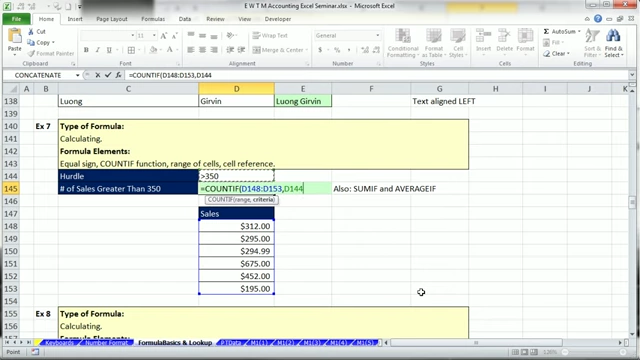Screen dimensions: 640x360
Task: Click the Orientation icon
Action: (x=231, y=36)
